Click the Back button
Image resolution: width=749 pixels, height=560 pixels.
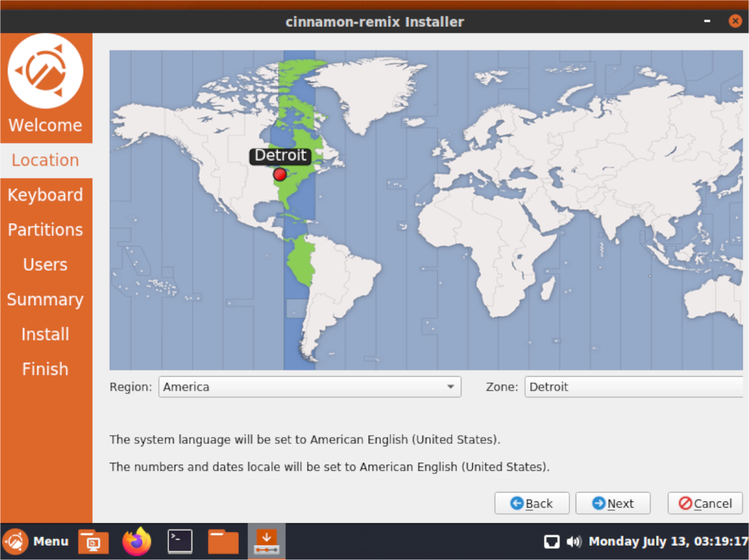532,503
